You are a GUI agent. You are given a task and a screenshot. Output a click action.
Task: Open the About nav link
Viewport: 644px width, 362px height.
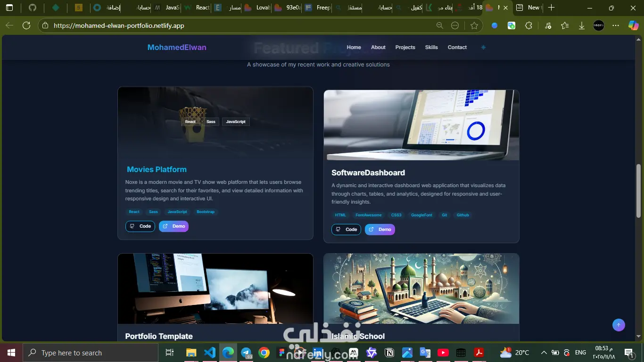point(378,47)
